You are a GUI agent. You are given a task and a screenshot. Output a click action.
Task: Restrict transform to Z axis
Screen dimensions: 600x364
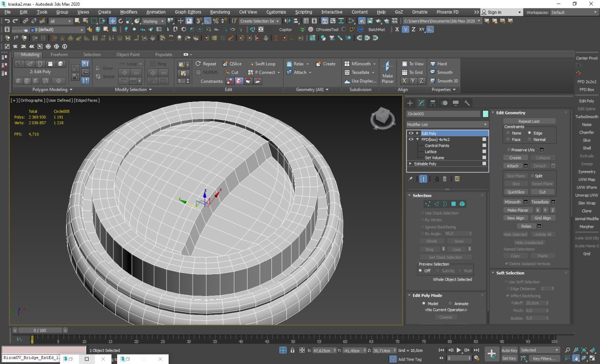(x=413, y=30)
